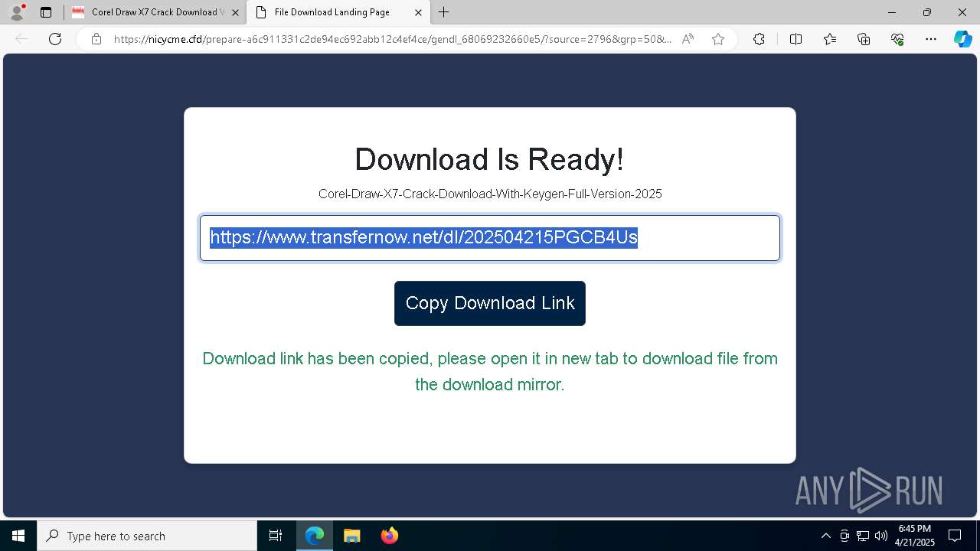980x551 pixels.
Task: Open the Windows Start menu
Action: tap(18, 536)
